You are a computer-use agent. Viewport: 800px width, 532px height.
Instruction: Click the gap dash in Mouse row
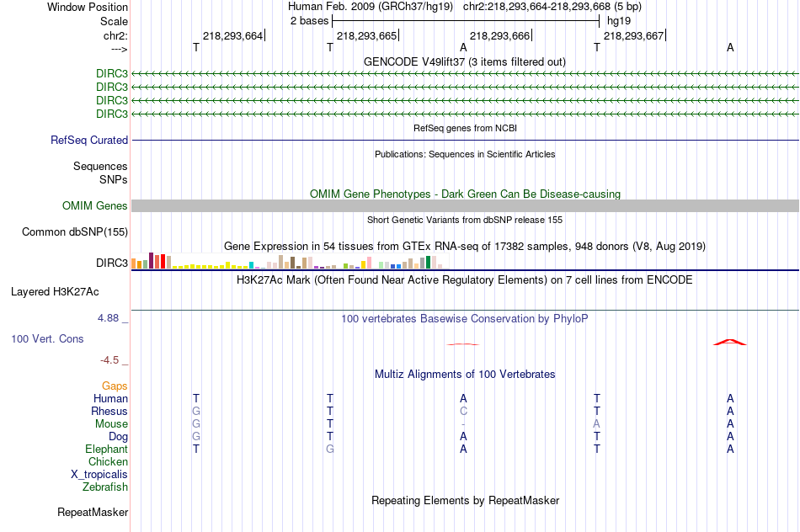(x=463, y=424)
